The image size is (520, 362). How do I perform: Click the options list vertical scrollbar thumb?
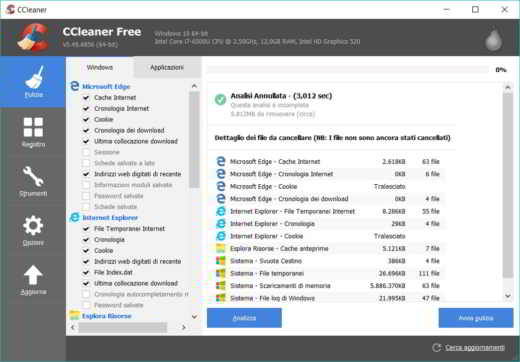[x=194, y=139]
